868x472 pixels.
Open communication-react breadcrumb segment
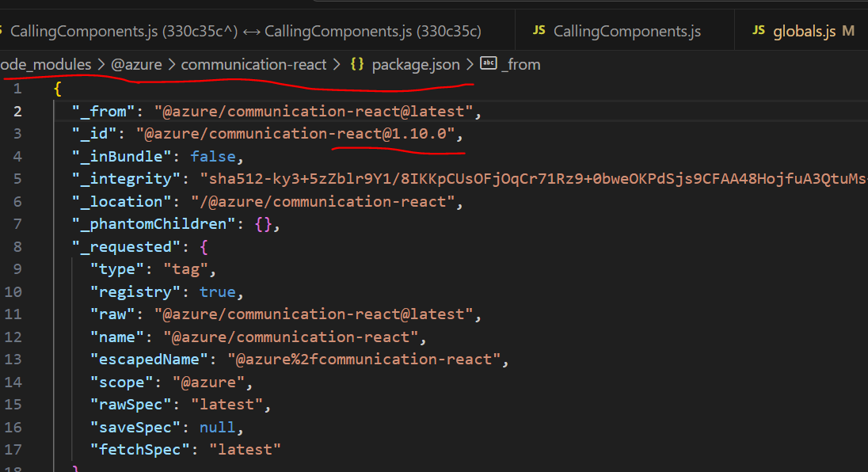[x=253, y=65]
